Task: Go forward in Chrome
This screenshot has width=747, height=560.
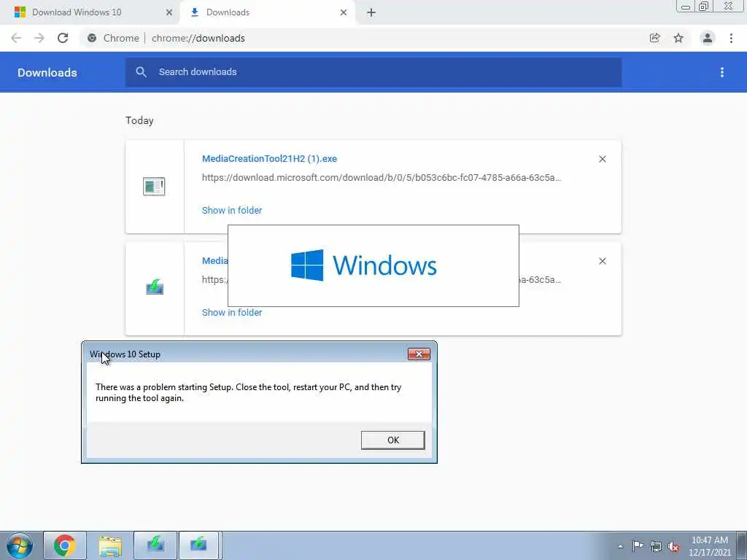Action: click(39, 38)
